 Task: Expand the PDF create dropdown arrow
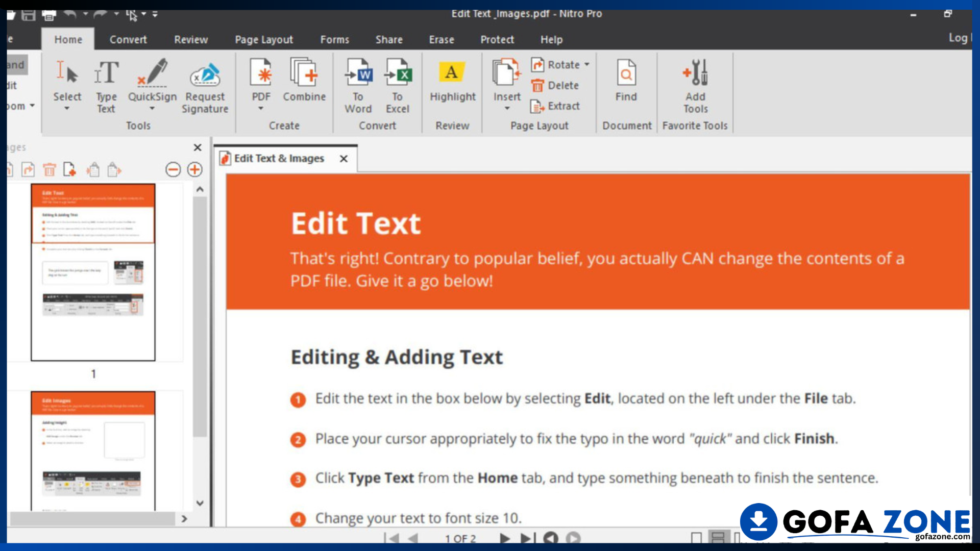(x=261, y=108)
